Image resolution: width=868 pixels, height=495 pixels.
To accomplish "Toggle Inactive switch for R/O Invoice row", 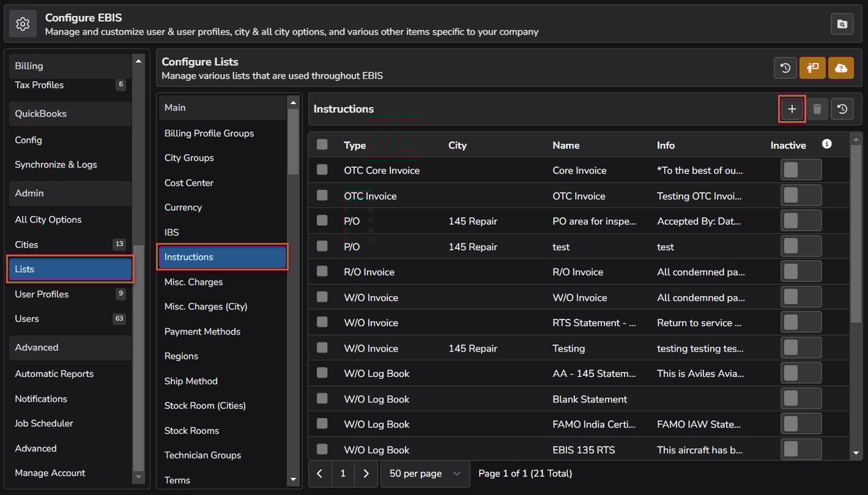I will coord(801,271).
